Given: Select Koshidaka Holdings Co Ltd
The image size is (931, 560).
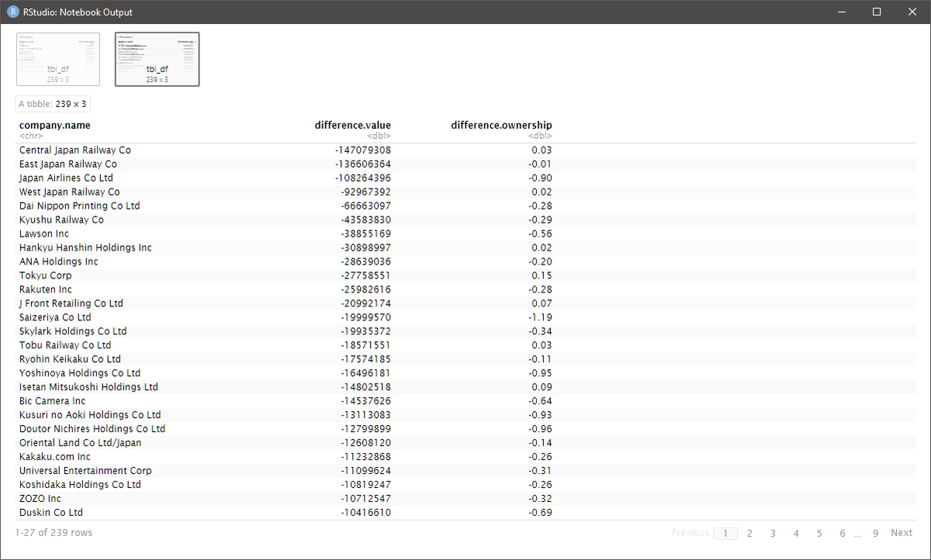Looking at the screenshot, I should (x=80, y=485).
